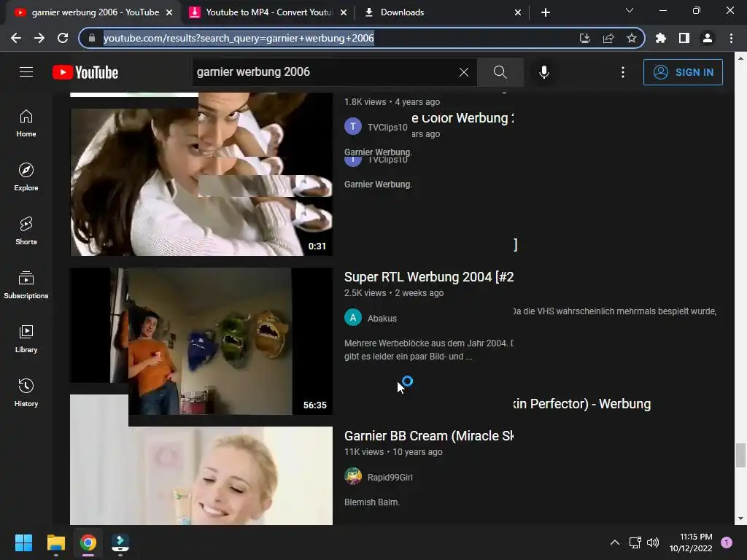
Task: Go back with the browser back arrow
Action: [16, 38]
